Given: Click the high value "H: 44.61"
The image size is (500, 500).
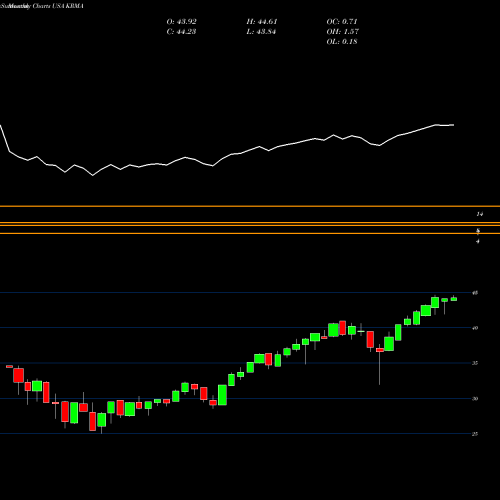Looking at the screenshot, I should pos(262,22).
